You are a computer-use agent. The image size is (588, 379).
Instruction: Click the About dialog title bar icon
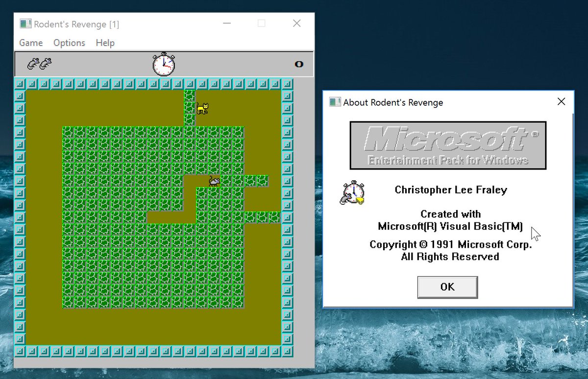(x=335, y=102)
